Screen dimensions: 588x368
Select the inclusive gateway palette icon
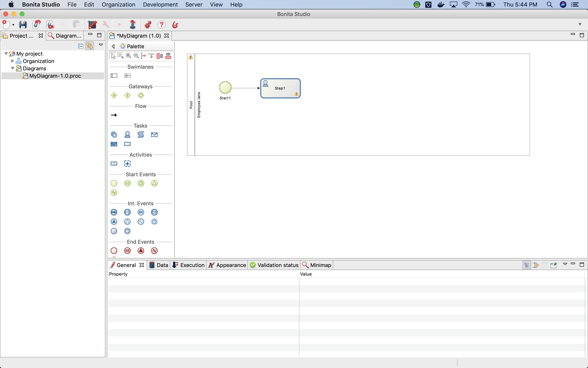click(141, 95)
